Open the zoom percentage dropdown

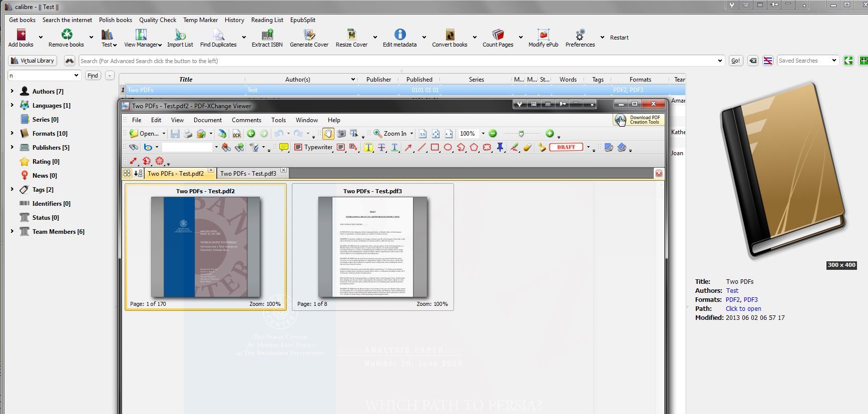(x=483, y=134)
